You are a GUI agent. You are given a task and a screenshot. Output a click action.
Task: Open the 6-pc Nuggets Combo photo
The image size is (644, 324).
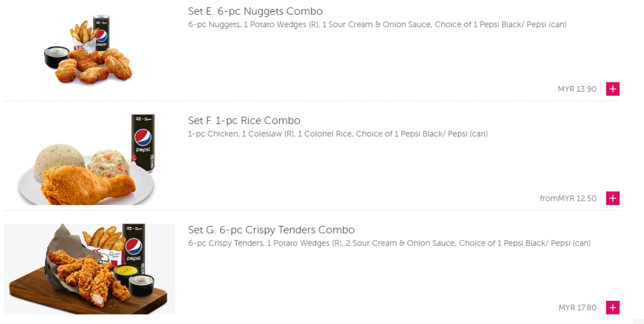tap(89, 50)
